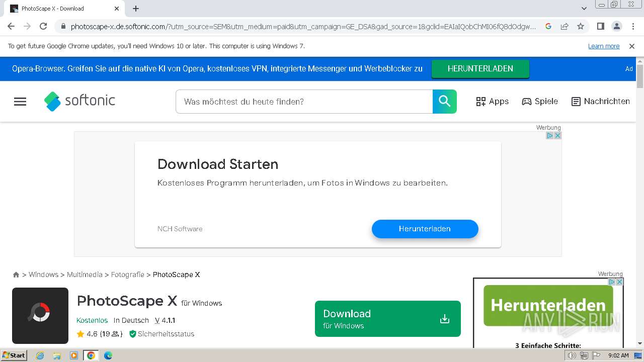The height and width of the screenshot is (362, 644).
Task: Click the Google translate icon in address bar
Action: 548,27
